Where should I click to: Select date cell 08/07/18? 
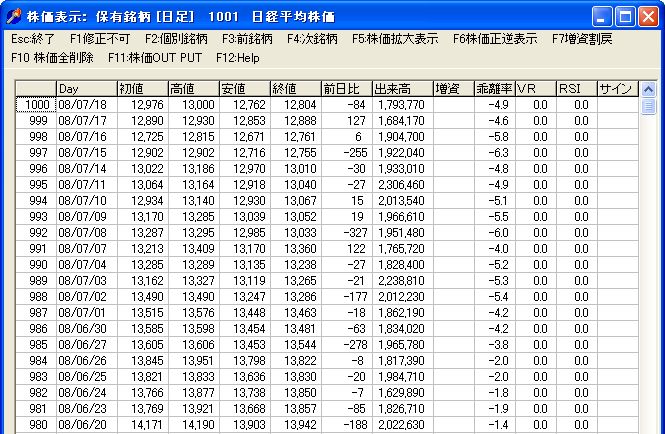tap(87, 105)
